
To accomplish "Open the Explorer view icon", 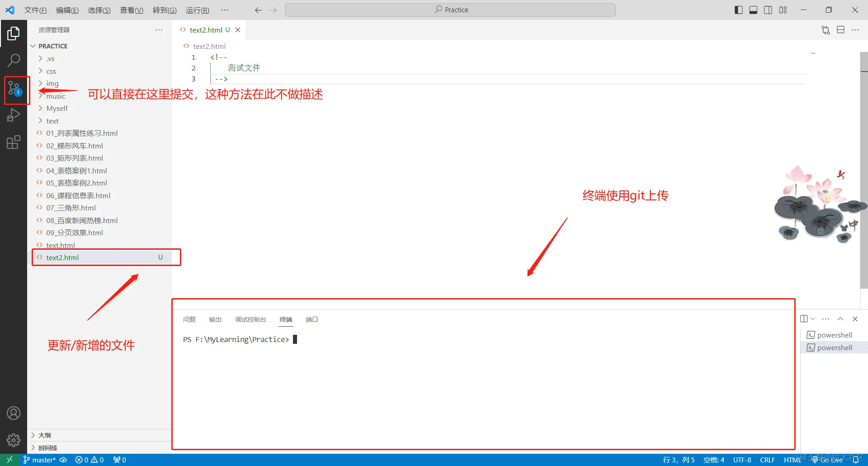I will [14, 33].
